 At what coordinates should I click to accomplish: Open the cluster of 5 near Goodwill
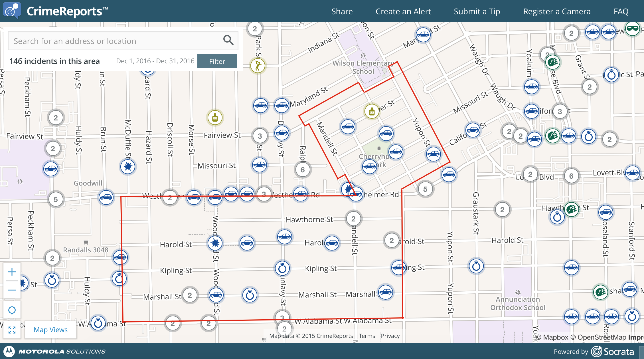click(x=56, y=199)
